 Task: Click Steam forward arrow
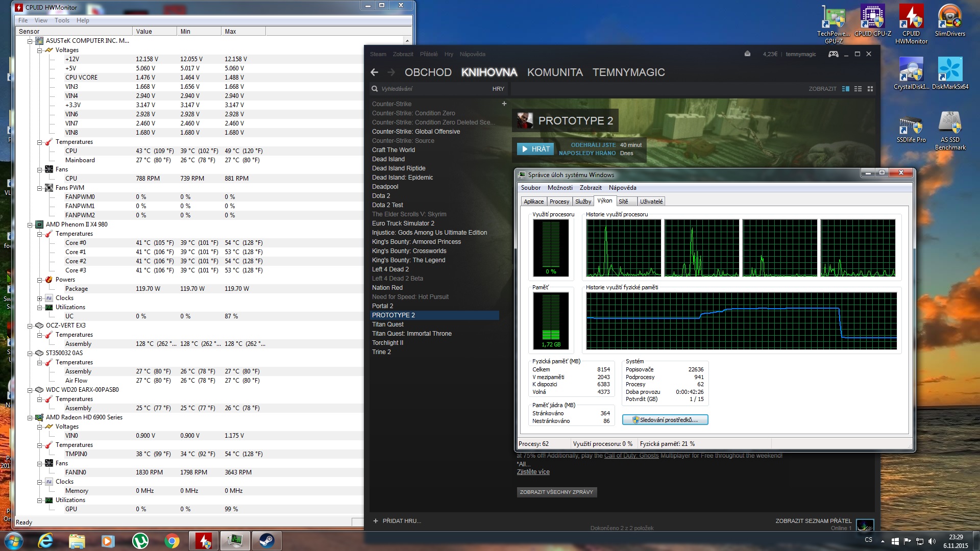391,72
